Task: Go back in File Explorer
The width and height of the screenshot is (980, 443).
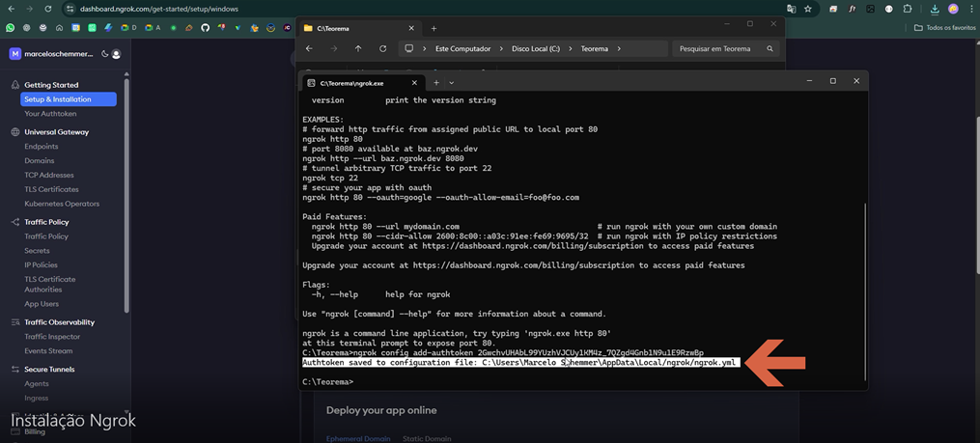Action: (309, 48)
